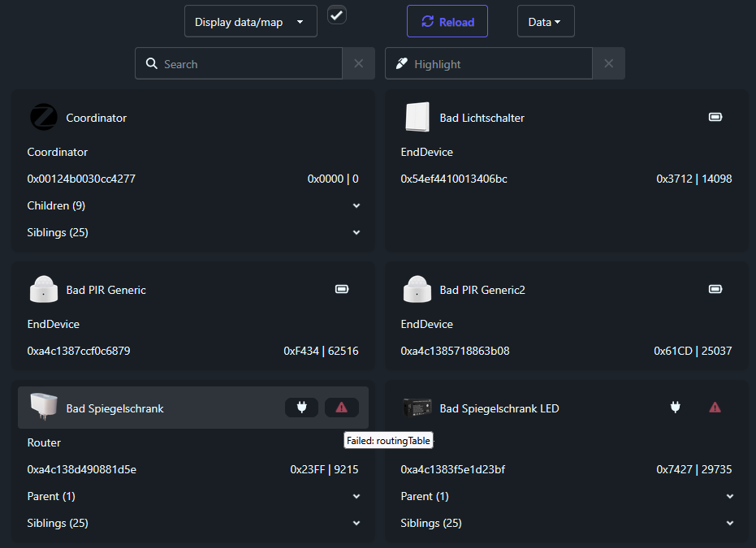
Task: Click the Bad Spiegelschrank LED driver image
Action: [x=417, y=408]
